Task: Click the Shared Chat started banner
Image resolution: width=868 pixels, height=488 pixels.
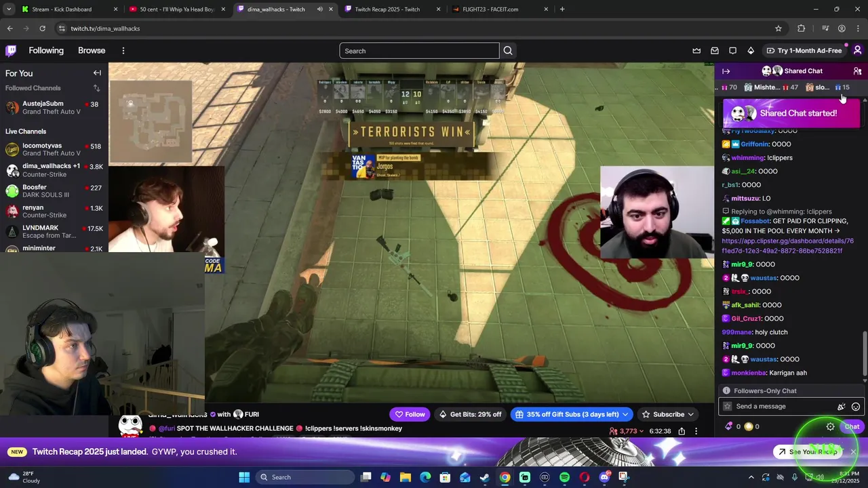Action: tap(791, 113)
